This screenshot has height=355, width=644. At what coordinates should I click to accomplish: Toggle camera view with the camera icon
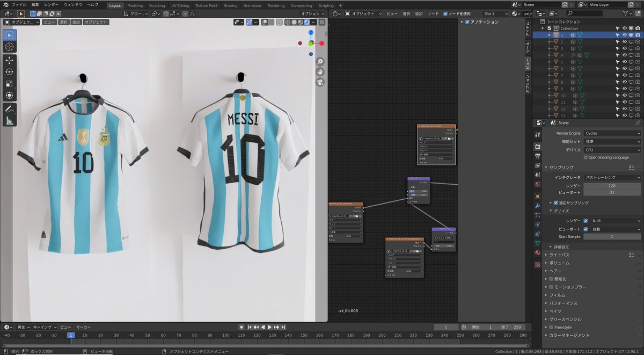coord(320,82)
